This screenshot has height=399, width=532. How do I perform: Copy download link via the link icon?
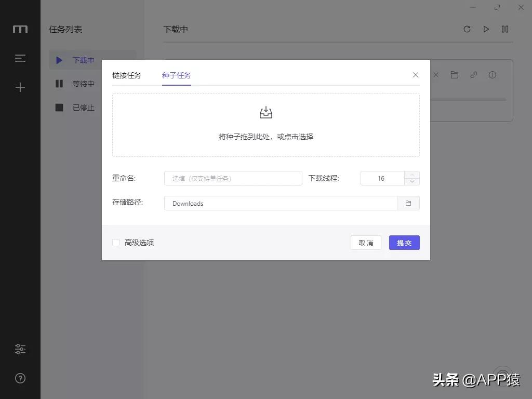473,75
